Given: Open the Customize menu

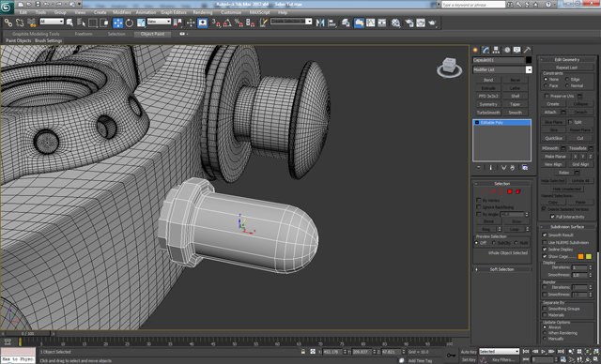Looking at the screenshot, I should point(231,12).
